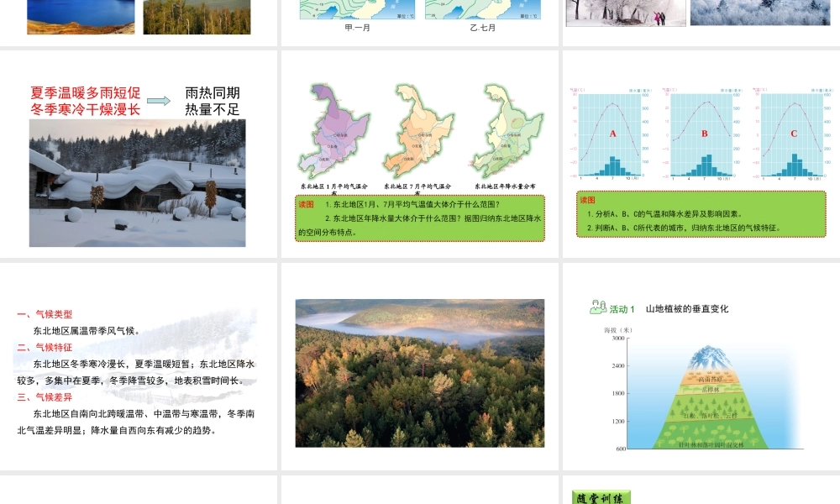Click the snow-capped peak of the mountain diagram
Image resolution: width=840 pixels, height=504 pixels.
click(x=709, y=357)
